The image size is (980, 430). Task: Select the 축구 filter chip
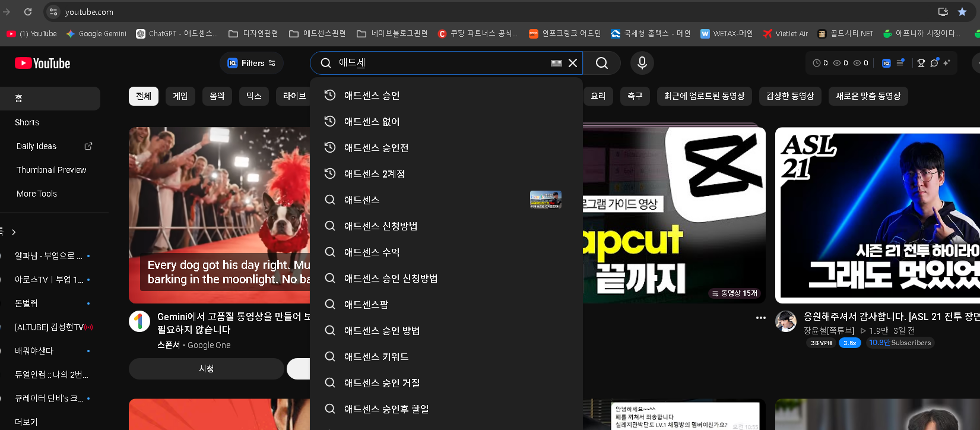click(635, 96)
